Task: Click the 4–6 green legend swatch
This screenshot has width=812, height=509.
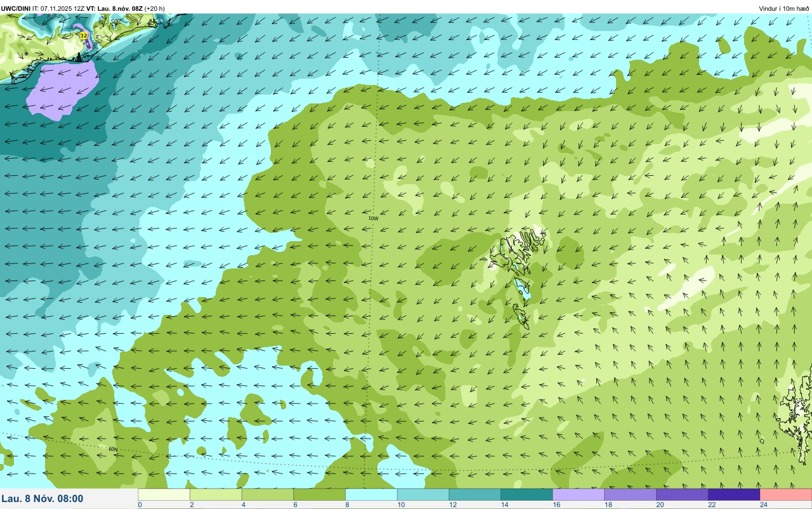Action: (x=268, y=494)
